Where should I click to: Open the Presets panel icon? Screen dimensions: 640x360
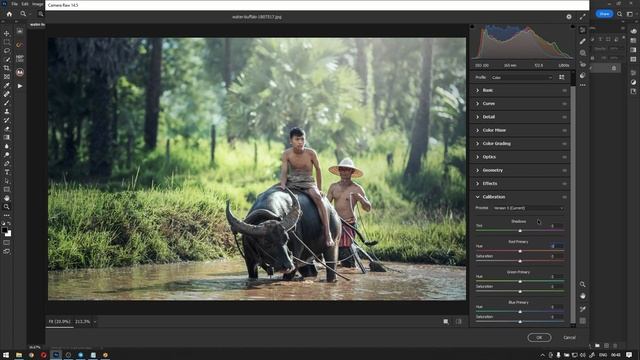tap(582, 75)
